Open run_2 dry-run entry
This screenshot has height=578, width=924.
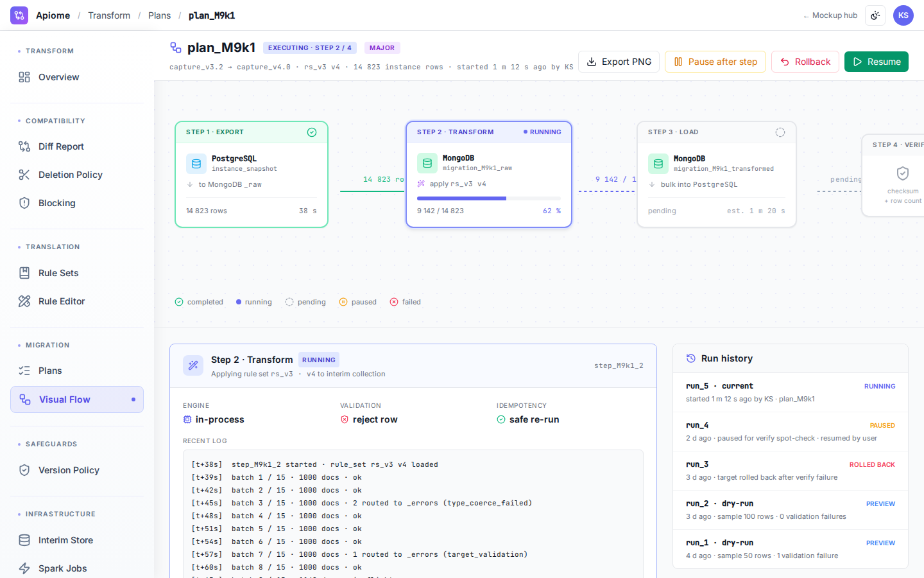coord(791,510)
